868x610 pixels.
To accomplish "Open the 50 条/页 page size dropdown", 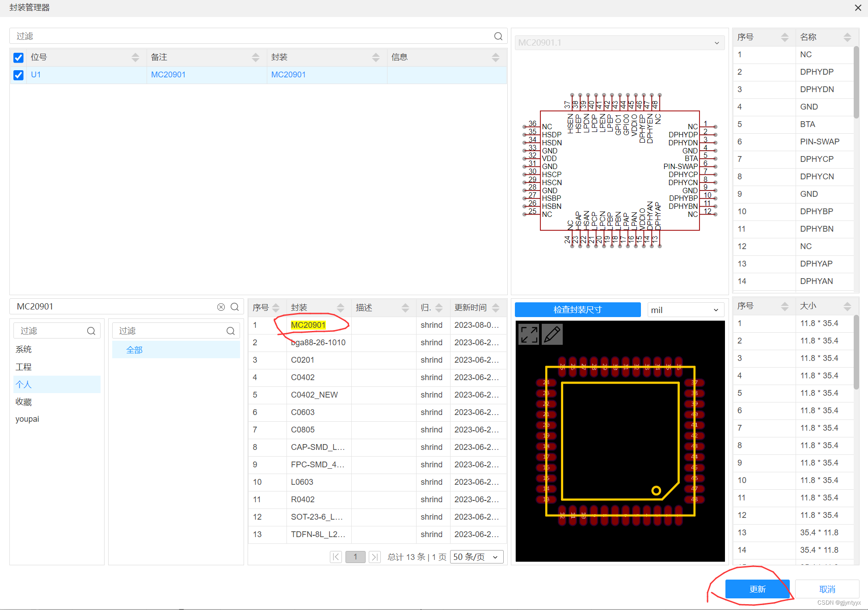I will pos(476,557).
